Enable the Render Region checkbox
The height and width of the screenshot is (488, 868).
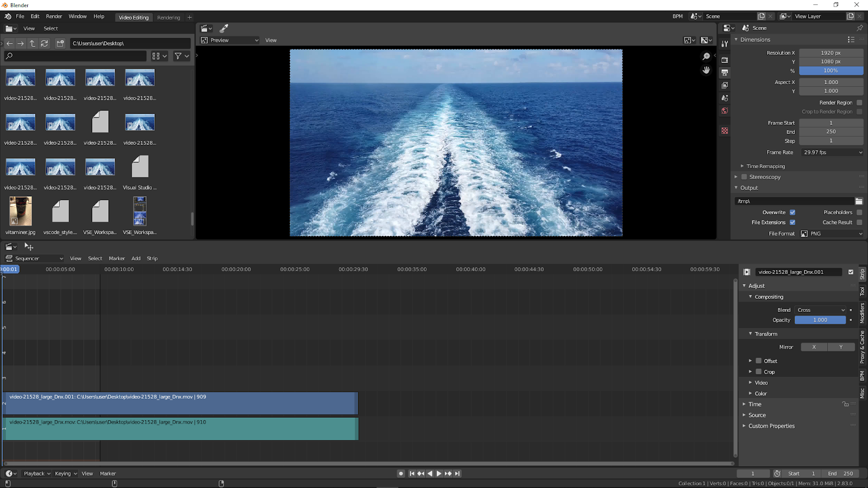[x=859, y=102]
